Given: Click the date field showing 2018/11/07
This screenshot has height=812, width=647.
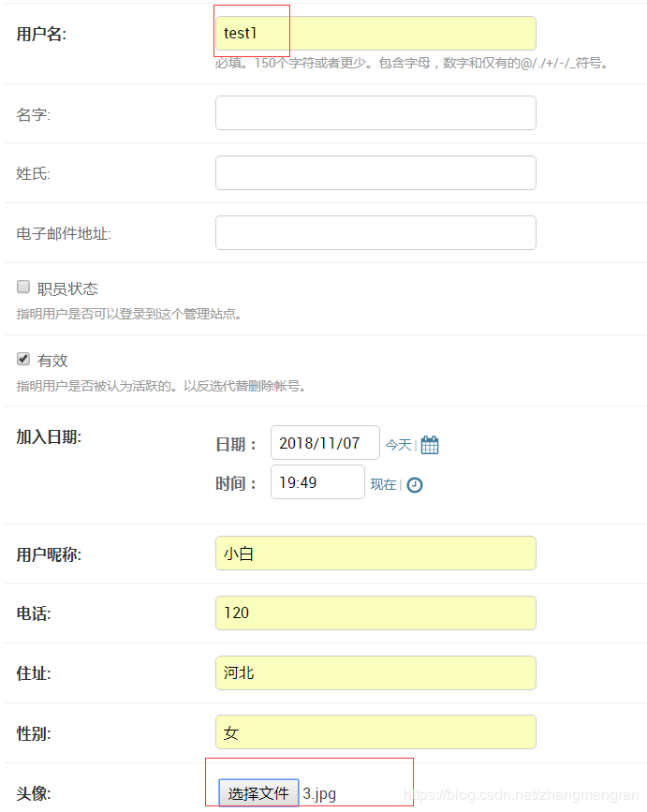Looking at the screenshot, I should tap(325, 442).
